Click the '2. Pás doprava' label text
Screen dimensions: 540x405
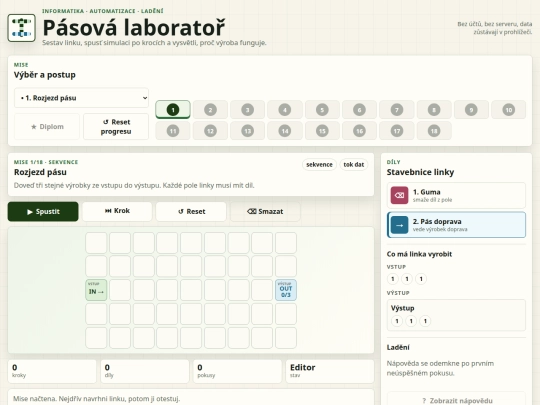point(437,221)
